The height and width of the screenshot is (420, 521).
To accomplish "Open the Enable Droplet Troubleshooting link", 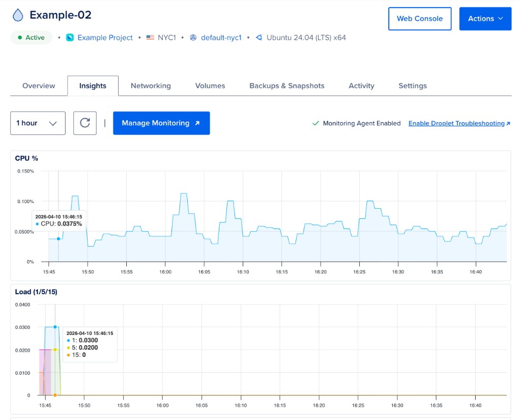I will (456, 123).
